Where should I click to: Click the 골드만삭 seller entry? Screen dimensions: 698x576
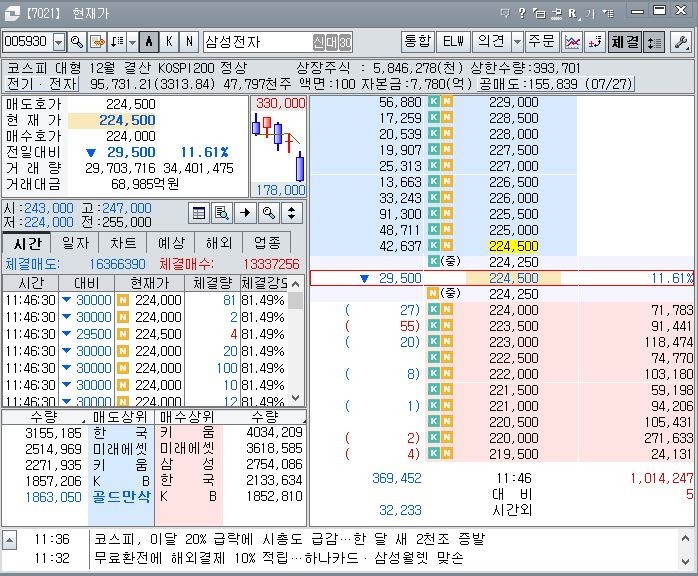coord(121,497)
